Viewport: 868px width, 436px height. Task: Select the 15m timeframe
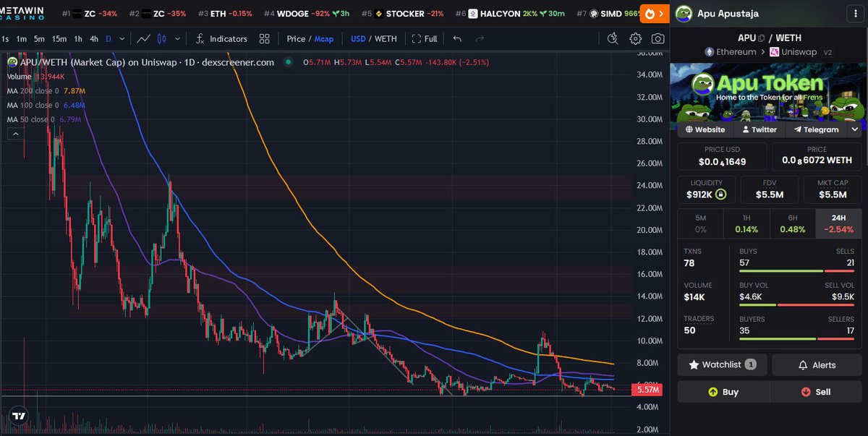click(59, 38)
